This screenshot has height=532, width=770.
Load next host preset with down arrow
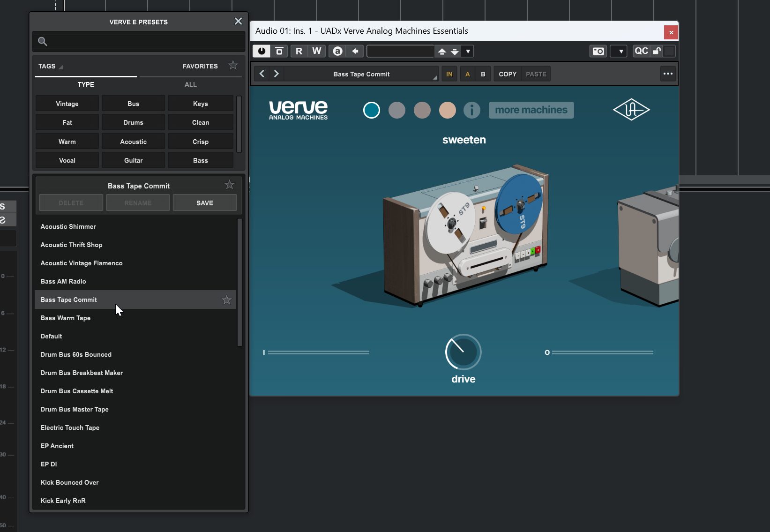coord(455,51)
